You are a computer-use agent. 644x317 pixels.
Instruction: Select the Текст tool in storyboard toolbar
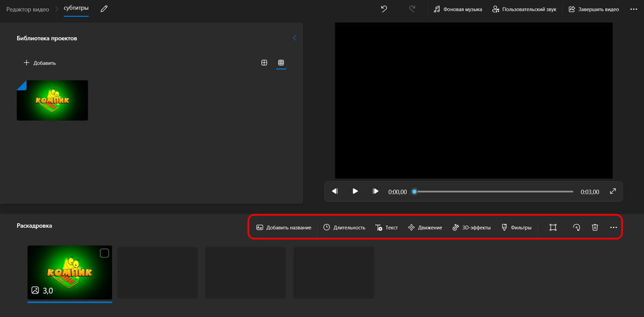pyautogui.click(x=386, y=227)
